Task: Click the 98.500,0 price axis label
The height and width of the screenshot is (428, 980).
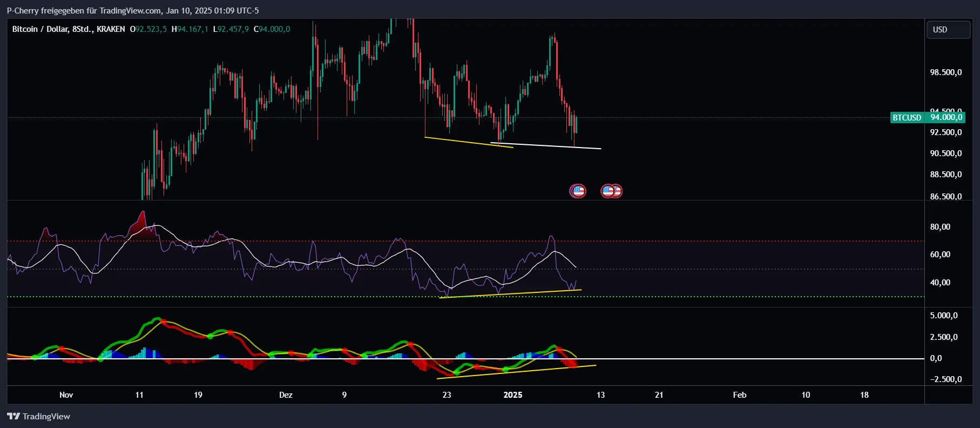Action: [945, 72]
